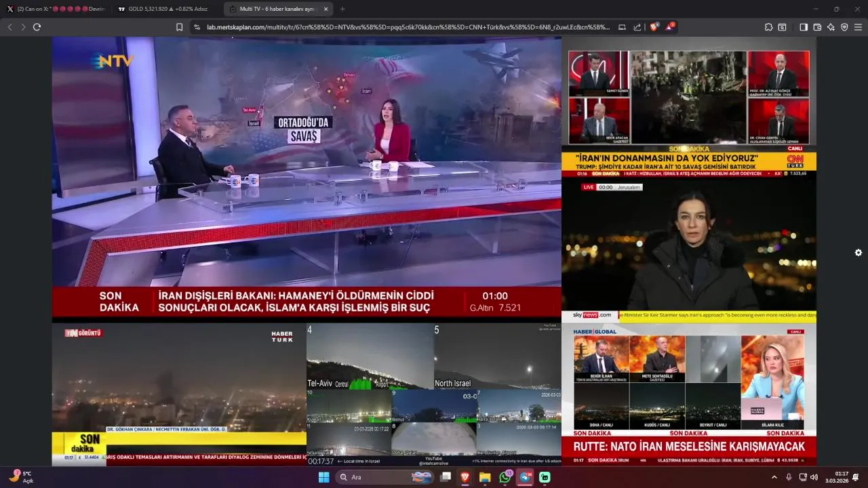868x488 pixels.
Task: Click the Brave Shields lion icon
Action: tap(654, 27)
